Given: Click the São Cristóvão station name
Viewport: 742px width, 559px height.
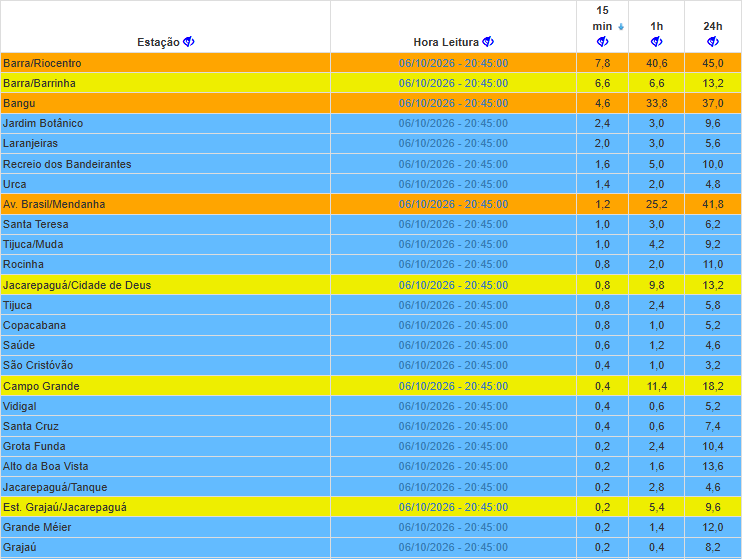Looking at the screenshot, I should tap(38, 365).
